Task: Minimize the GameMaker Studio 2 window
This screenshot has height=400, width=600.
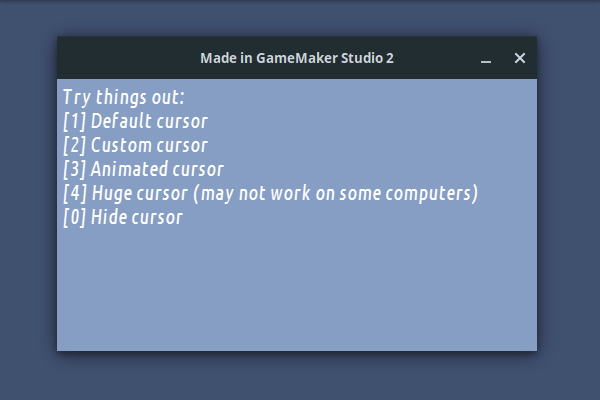Action: [486, 59]
